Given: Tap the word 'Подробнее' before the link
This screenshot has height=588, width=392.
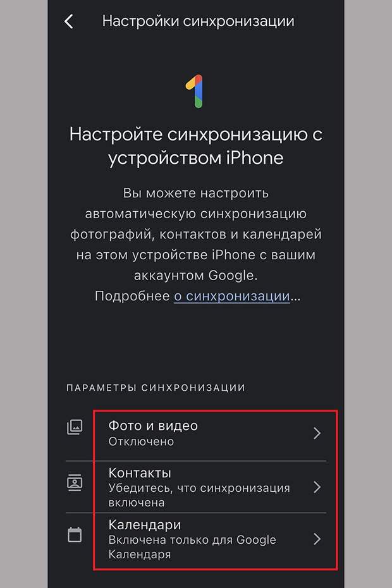Looking at the screenshot, I should click(x=132, y=296).
